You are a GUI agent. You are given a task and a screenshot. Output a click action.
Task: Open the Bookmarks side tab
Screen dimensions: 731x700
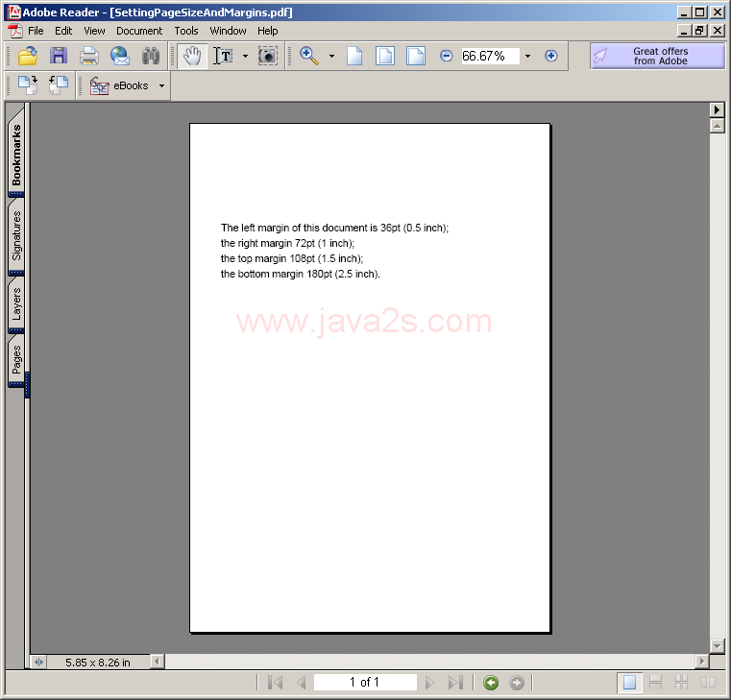coord(16,154)
